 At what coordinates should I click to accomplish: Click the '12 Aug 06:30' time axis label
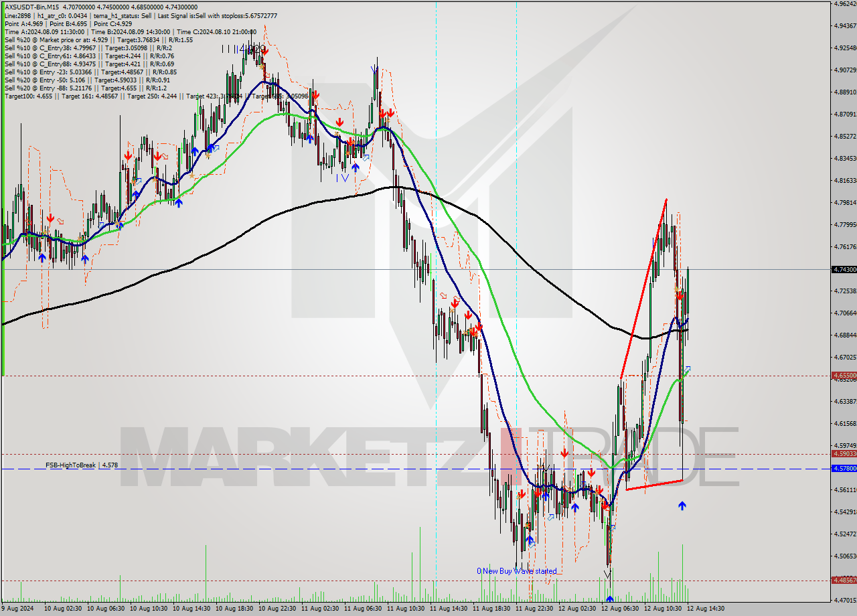(620, 609)
